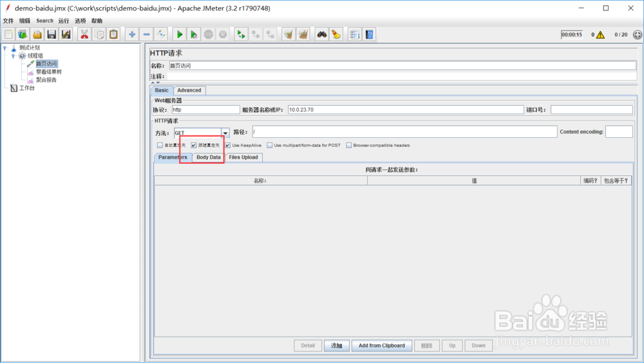
Task: Click the 服务器名称或IP field
Action: [x=406, y=110]
